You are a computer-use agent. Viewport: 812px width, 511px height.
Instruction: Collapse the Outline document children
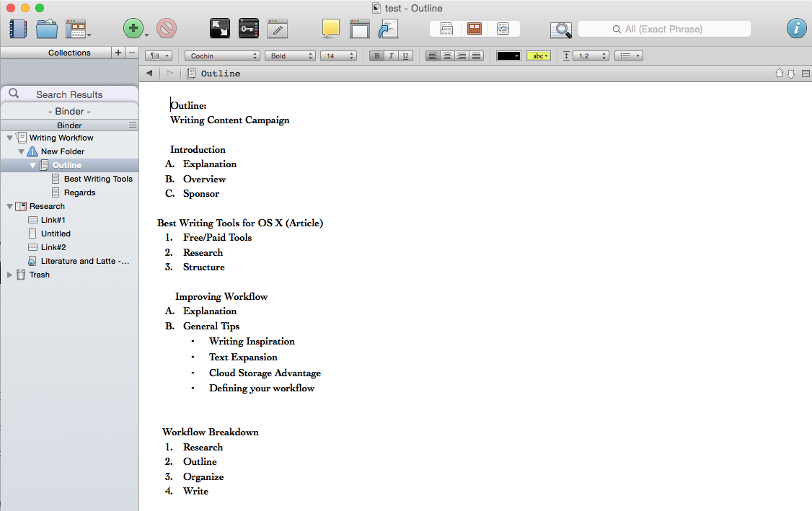pos(32,165)
